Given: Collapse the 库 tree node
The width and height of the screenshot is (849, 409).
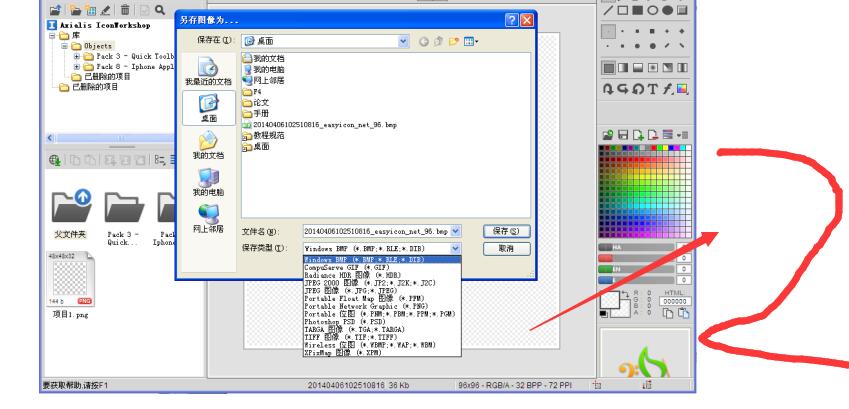Looking at the screenshot, I should 53,36.
